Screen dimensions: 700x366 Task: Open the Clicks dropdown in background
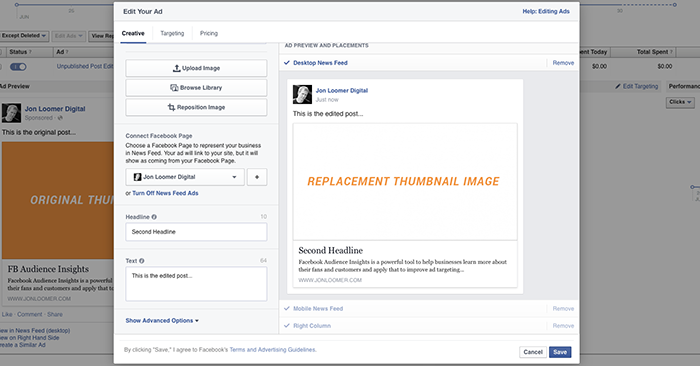click(680, 102)
